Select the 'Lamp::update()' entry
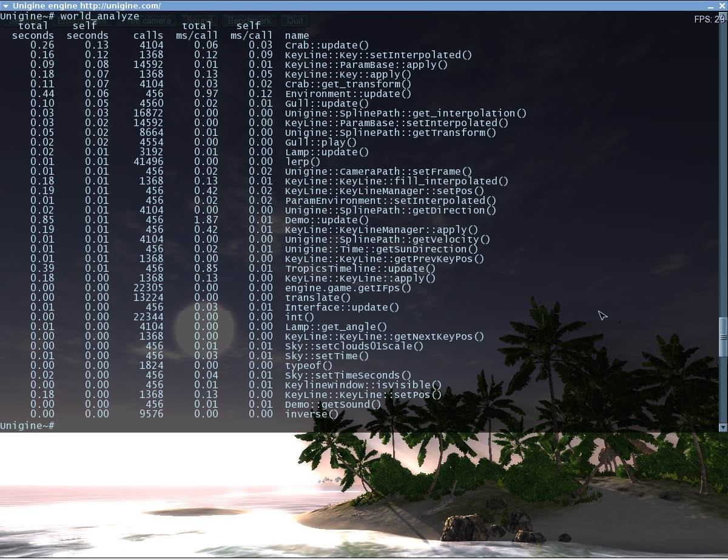This screenshot has width=728, height=560. (x=327, y=152)
